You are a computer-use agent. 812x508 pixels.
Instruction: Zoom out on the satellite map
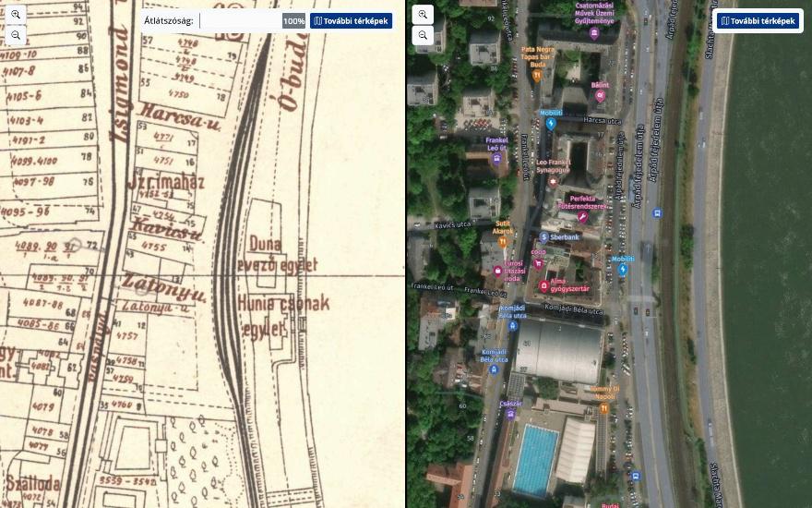pyautogui.click(x=423, y=35)
